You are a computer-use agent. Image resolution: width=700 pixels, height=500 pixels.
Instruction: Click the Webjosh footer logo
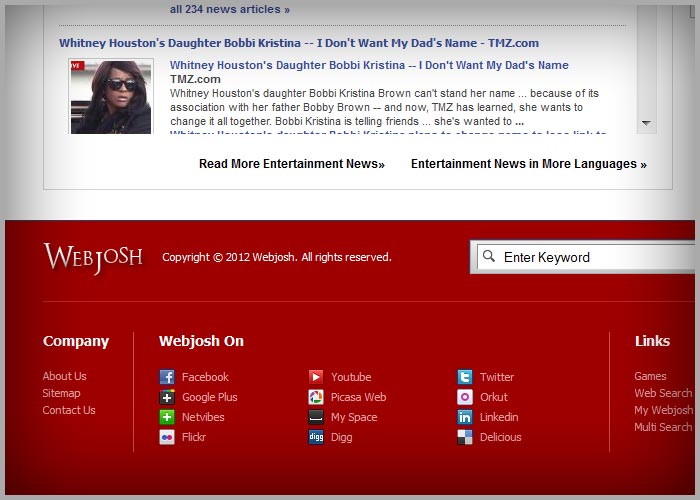click(93, 258)
